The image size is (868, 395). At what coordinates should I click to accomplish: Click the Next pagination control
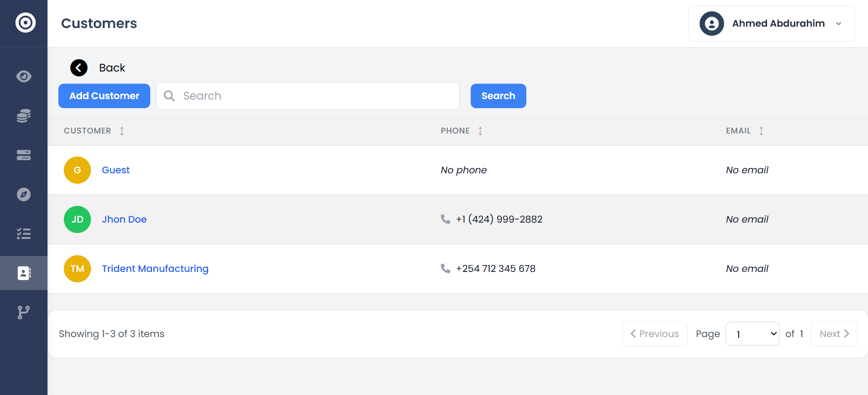pyautogui.click(x=833, y=333)
